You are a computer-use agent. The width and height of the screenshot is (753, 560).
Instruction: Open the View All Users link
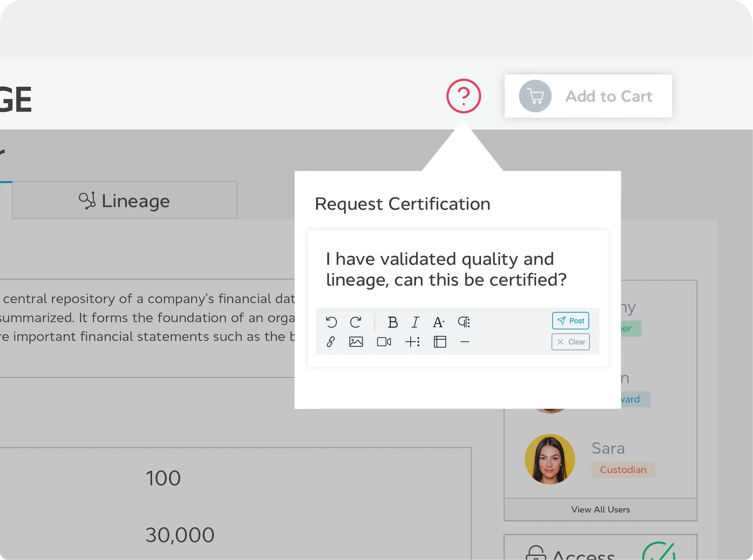[600, 510]
